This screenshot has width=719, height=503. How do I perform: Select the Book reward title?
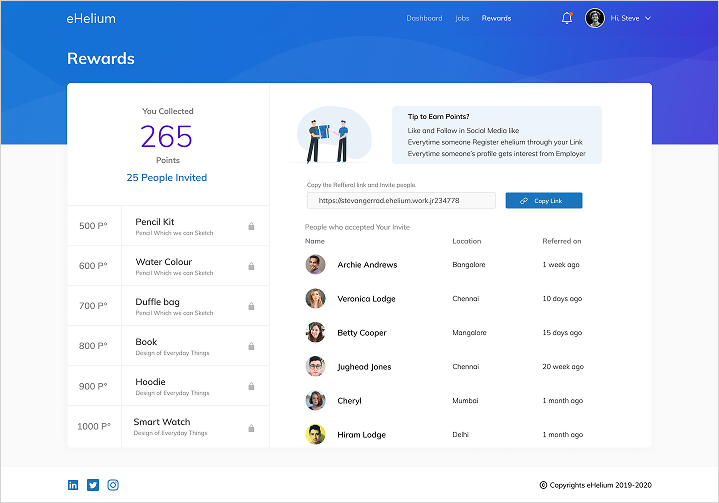point(146,342)
